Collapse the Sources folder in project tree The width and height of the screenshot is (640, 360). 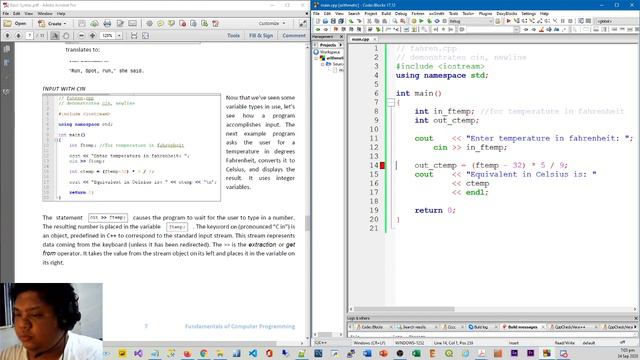(322, 64)
